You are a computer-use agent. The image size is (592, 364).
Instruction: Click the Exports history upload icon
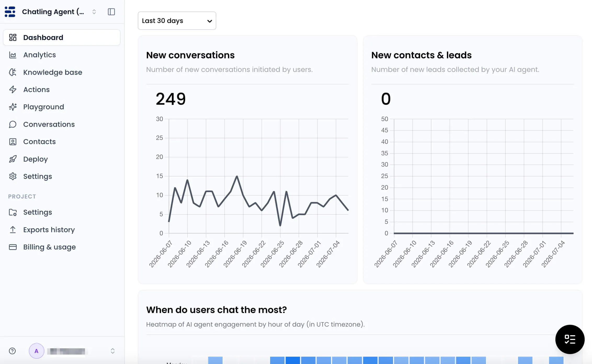pyautogui.click(x=13, y=230)
